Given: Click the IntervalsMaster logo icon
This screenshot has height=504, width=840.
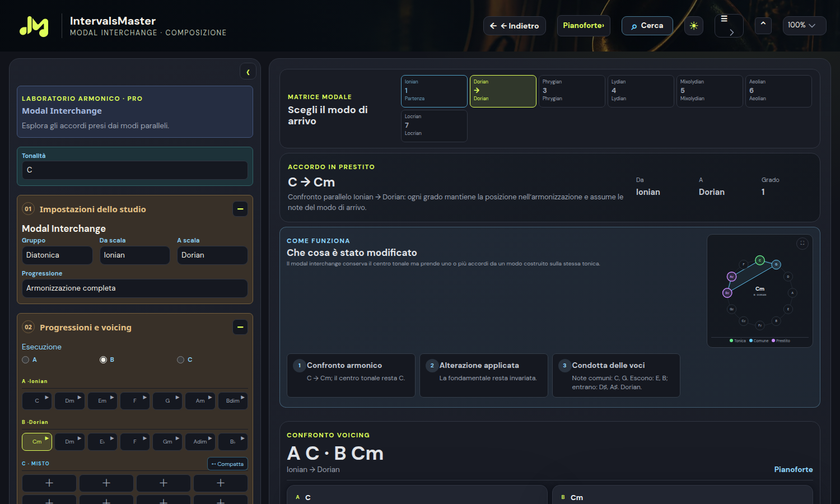Looking at the screenshot, I should point(34,26).
